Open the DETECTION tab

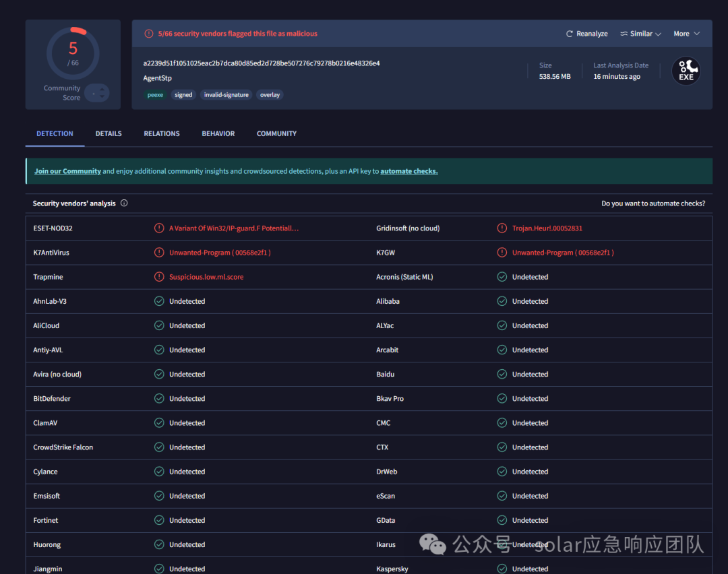55,133
